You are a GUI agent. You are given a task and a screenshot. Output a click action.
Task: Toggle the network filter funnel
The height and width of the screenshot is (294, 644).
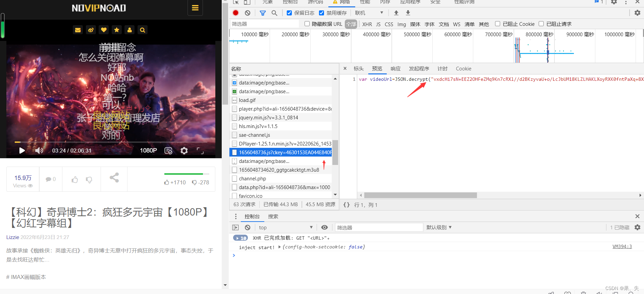tap(263, 13)
